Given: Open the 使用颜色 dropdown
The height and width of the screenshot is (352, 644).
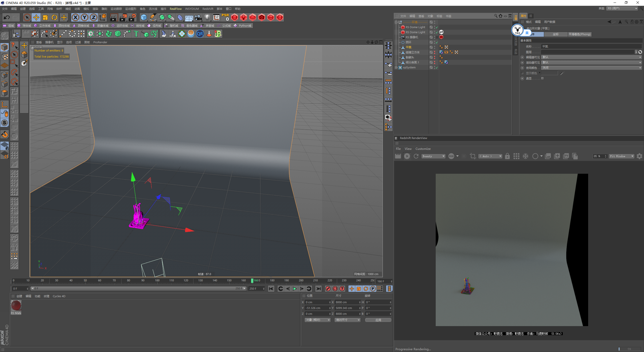Looking at the screenshot, I should (592, 68).
